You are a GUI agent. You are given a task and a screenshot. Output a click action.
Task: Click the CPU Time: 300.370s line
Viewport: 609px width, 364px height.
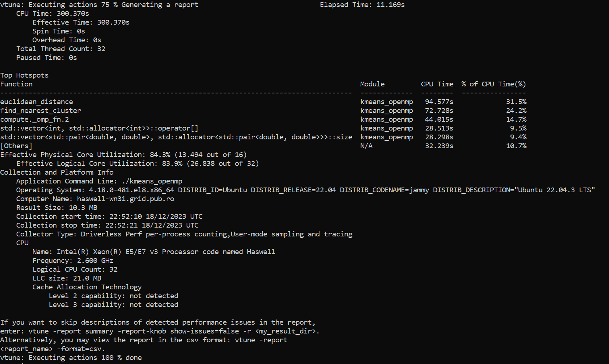(53, 14)
